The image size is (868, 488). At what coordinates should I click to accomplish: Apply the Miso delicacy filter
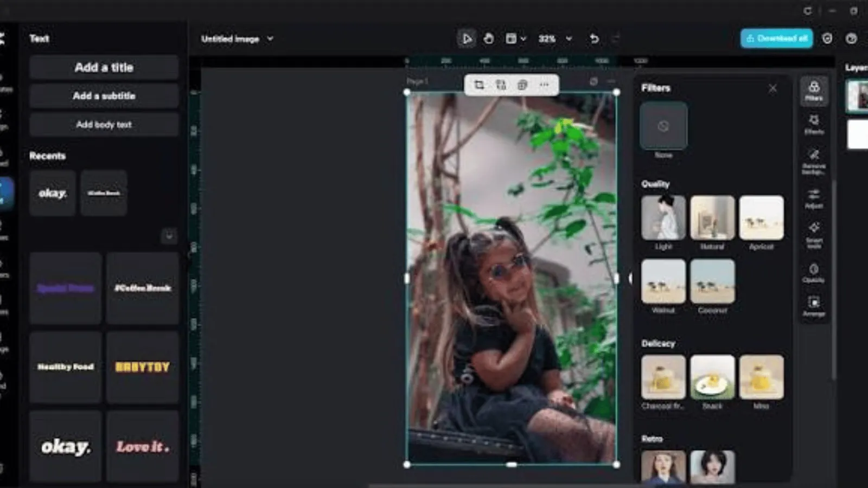pyautogui.click(x=761, y=377)
